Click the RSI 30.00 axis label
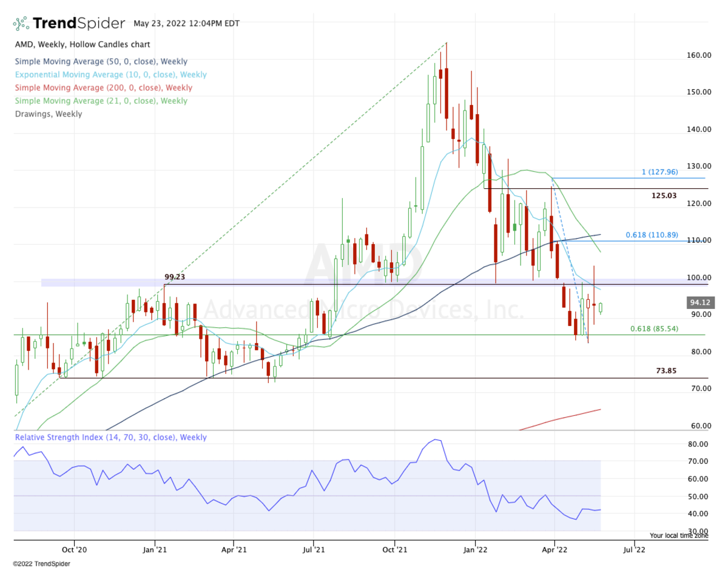The height and width of the screenshot is (570, 728). click(699, 531)
